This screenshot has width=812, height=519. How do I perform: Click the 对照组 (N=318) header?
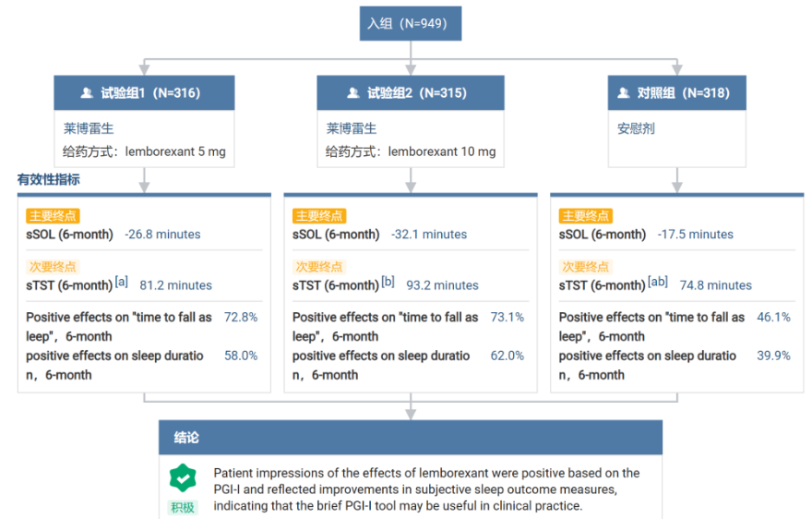[677, 93]
